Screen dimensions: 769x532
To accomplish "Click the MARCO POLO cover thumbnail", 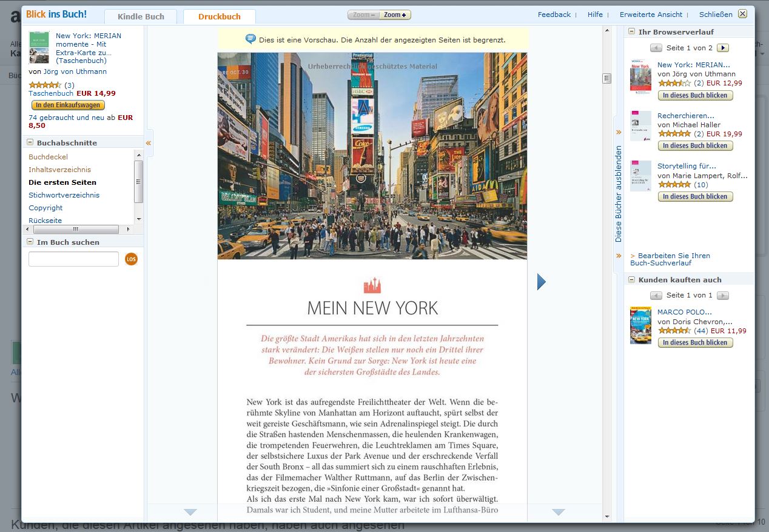I will 640,325.
